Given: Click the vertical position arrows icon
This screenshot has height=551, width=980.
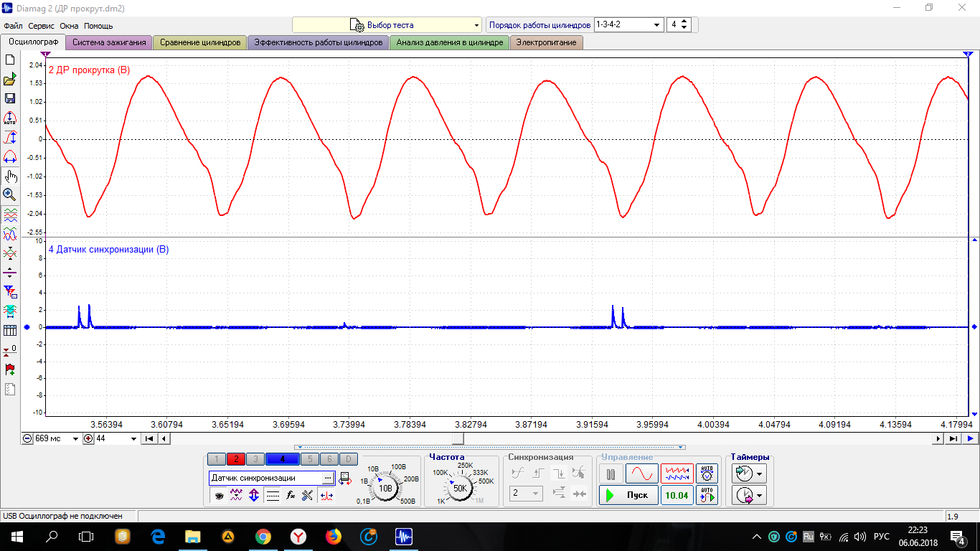Looking at the screenshot, I should (x=254, y=495).
